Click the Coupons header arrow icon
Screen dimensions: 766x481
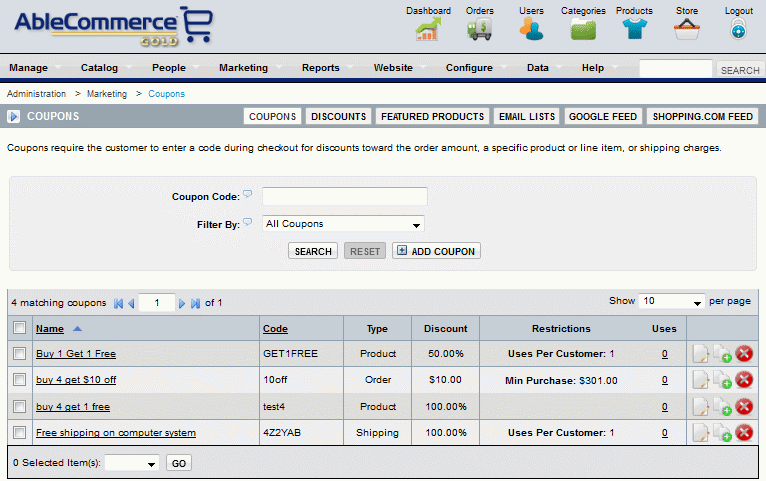[x=14, y=116]
